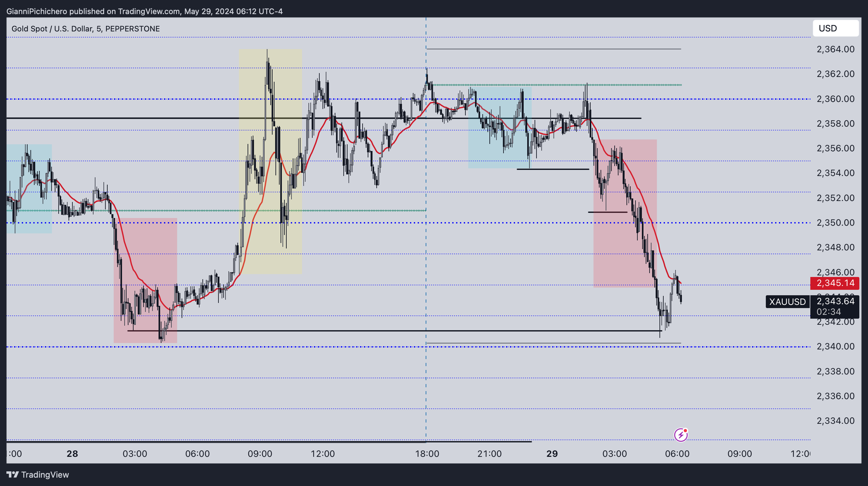
Task: Click the 02:34 countdown timer
Action: coord(829,312)
